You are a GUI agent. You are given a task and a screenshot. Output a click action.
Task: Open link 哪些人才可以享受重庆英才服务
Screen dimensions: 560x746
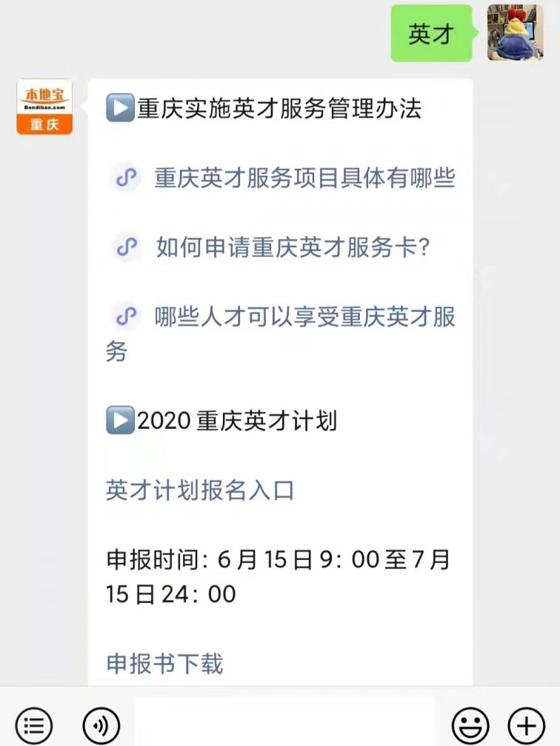281,334
